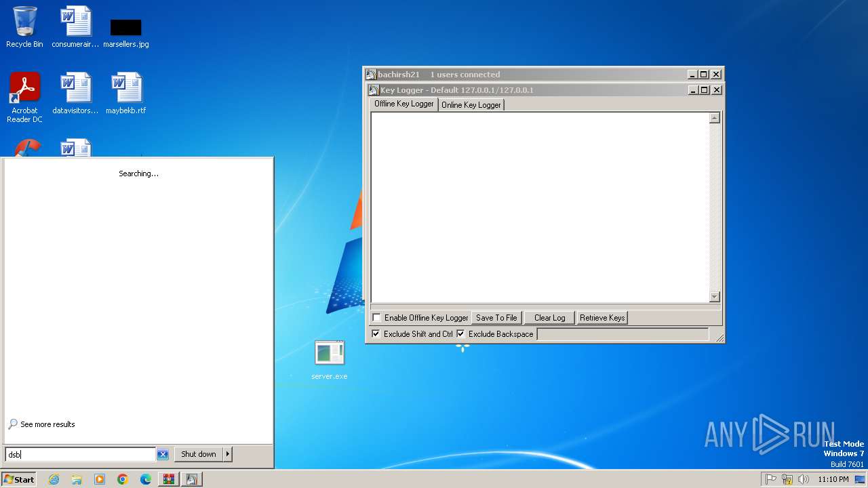868x488 pixels.
Task: Maximize the bachirsh21 window
Action: pyautogui.click(x=704, y=75)
